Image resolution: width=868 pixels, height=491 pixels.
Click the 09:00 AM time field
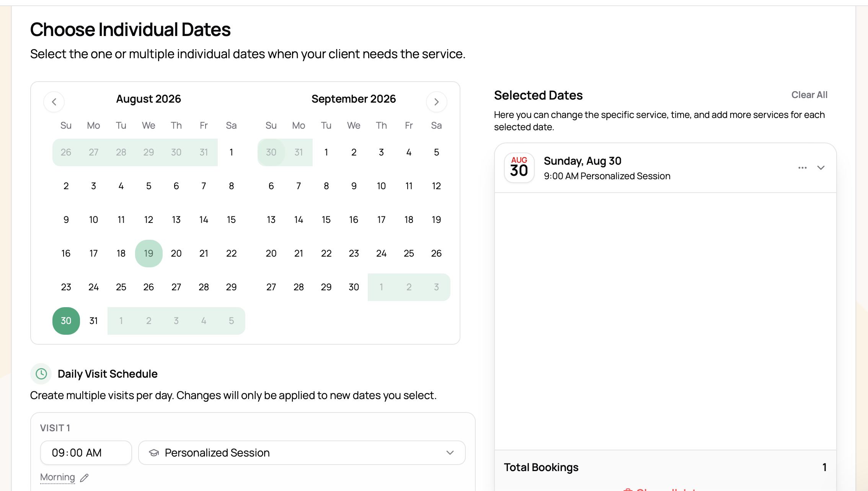pyautogui.click(x=86, y=453)
